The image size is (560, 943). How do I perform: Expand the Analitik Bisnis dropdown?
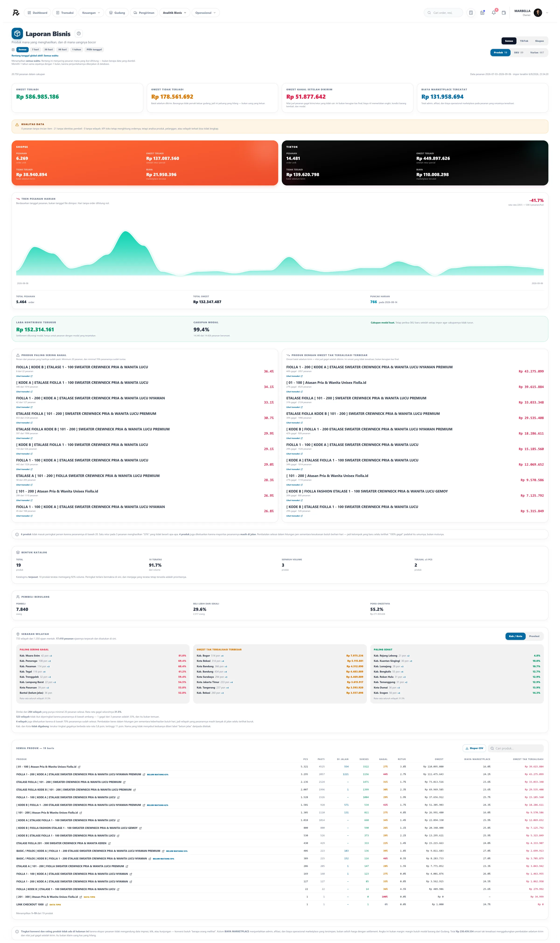pos(174,13)
